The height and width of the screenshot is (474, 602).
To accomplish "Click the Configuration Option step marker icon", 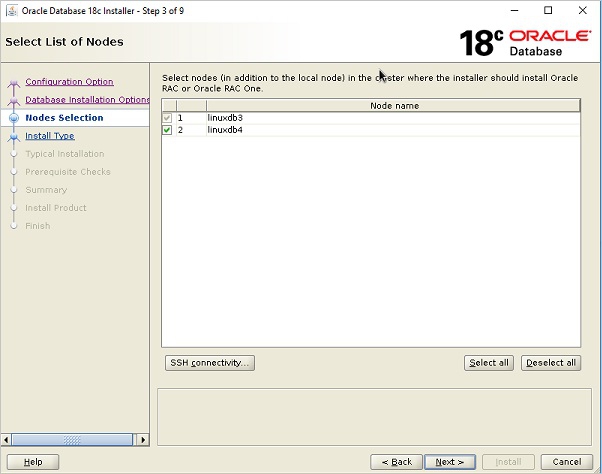I will click(14, 83).
